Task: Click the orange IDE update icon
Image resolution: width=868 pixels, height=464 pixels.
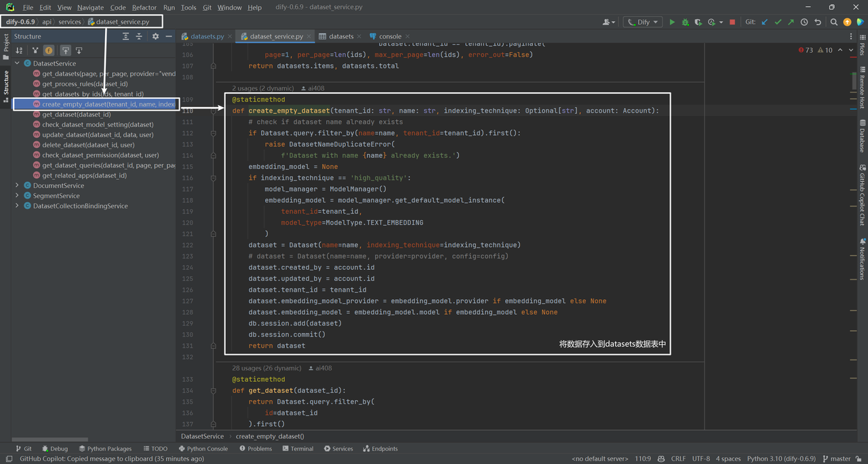Action: [x=847, y=22]
